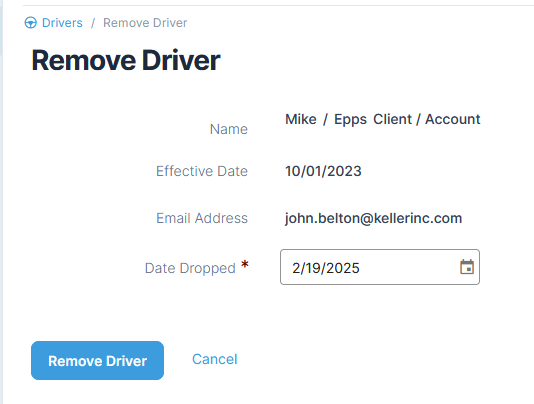Screen dimensions: 534x404
Task: Click the Client / Account text
Action: click(x=426, y=119)
